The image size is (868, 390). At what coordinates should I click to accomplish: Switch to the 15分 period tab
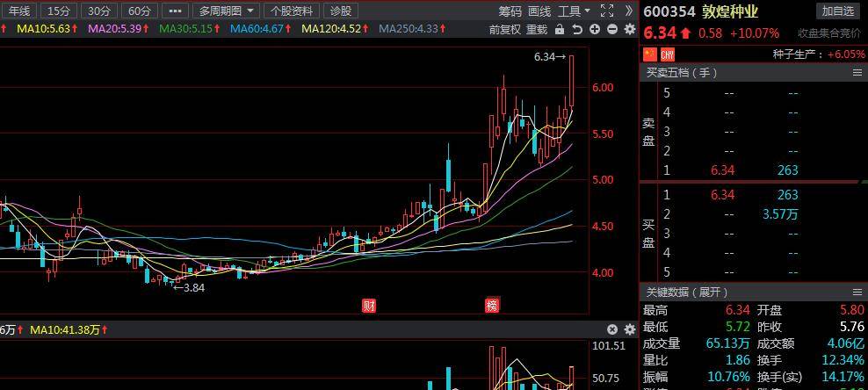[x=59, y=11]
